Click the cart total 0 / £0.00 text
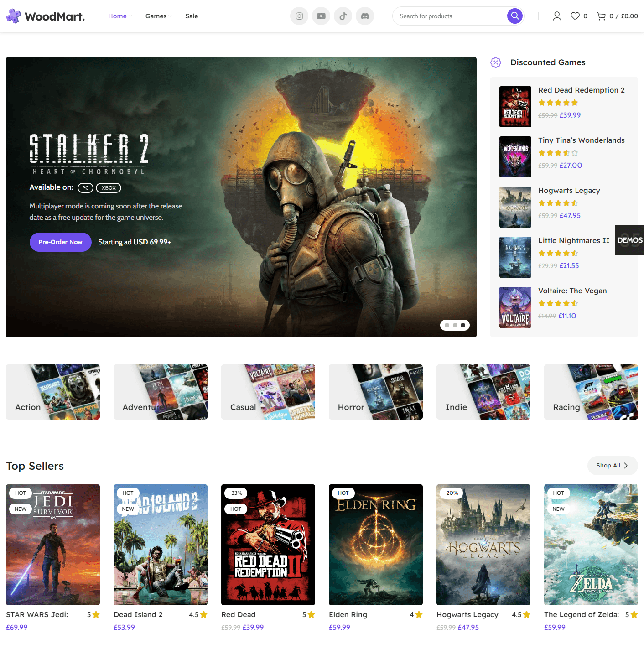 (623, 16)
